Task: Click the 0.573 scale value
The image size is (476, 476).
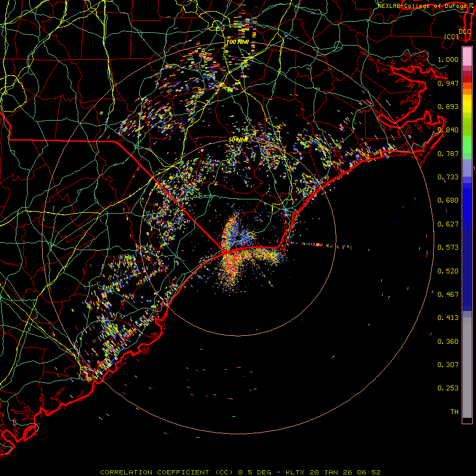Action: 448,248
